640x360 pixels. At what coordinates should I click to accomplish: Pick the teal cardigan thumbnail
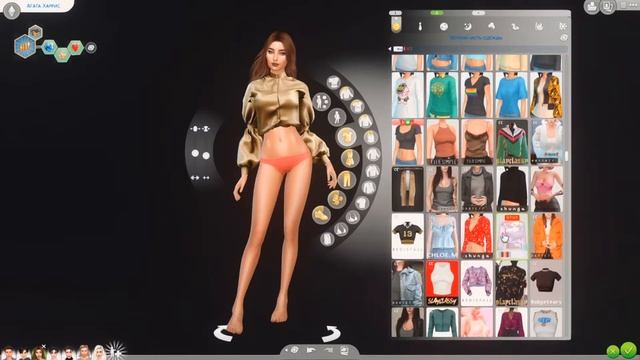tap(442, 322)
